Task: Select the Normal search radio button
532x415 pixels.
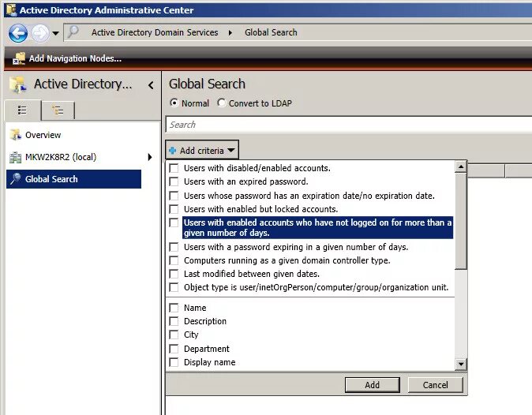Action: point(174,103)
